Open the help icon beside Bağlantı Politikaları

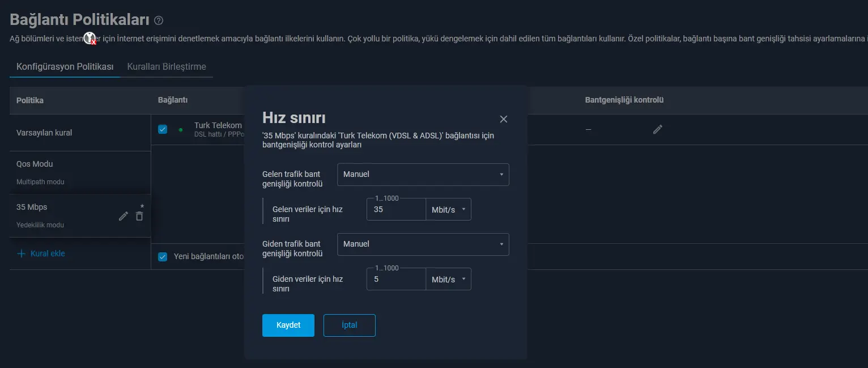[159, 20]
